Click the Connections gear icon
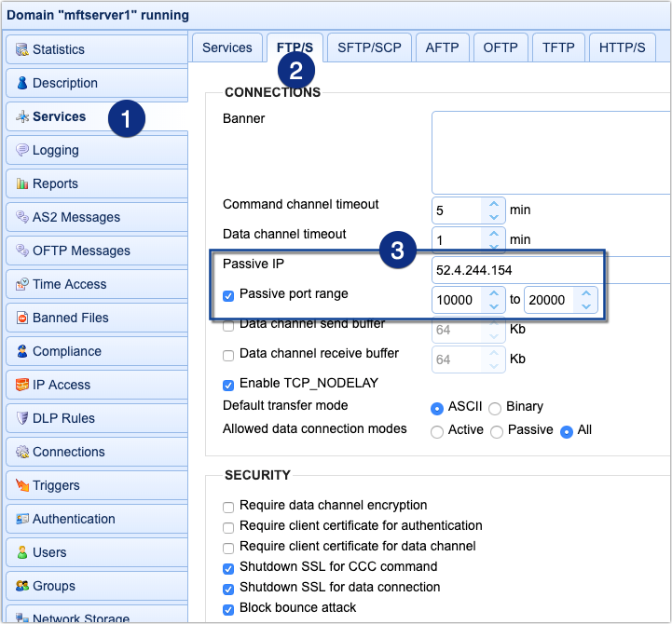This screenshot has width=672, height=624. [22, 452]
